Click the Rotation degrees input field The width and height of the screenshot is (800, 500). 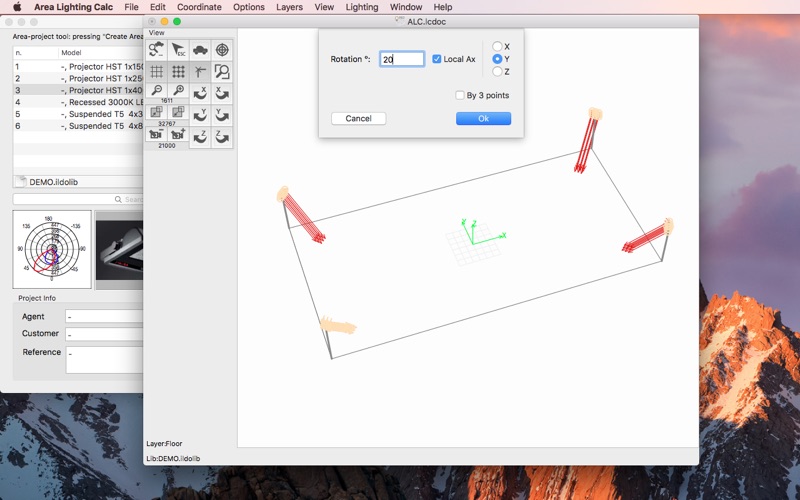(402, 59)
